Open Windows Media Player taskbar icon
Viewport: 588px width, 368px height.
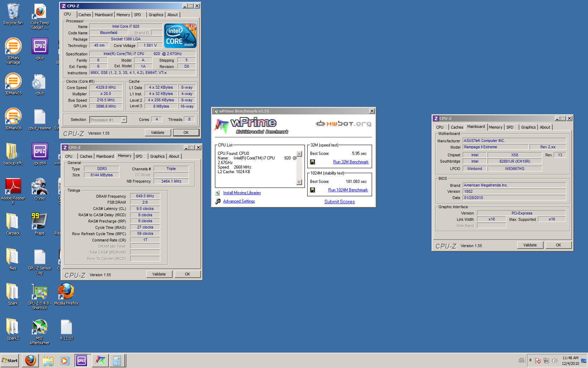coord(65,361)
